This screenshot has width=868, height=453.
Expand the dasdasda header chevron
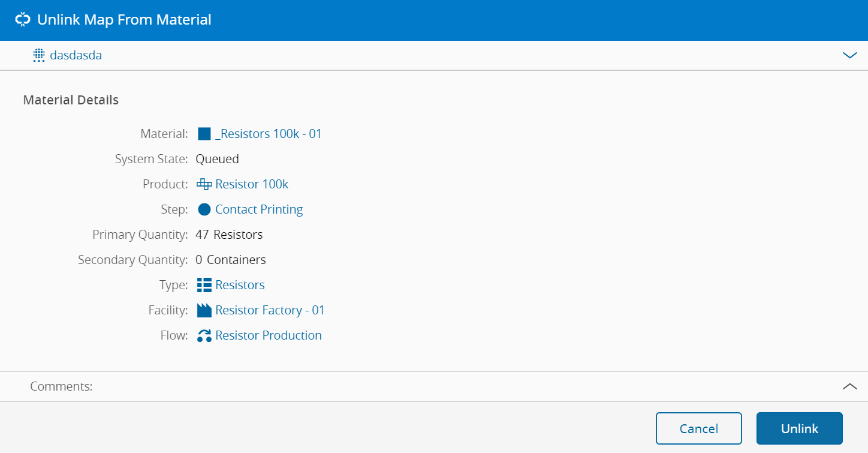tap(849, 56)
